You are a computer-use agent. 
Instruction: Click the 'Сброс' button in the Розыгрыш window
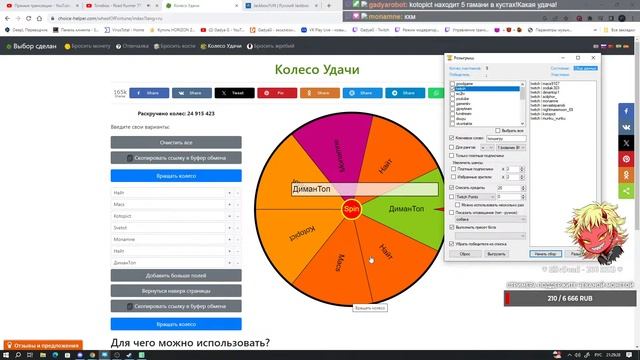tap(465, 254)
